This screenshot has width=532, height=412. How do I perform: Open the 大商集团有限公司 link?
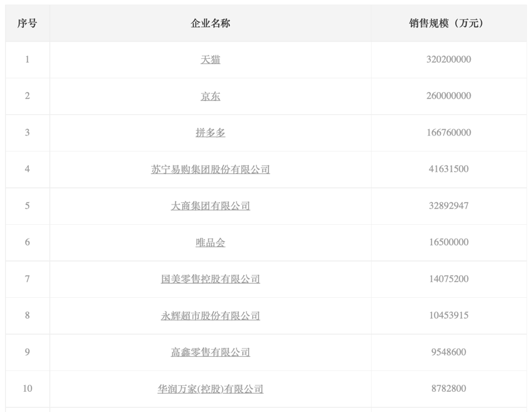(210, 206)
